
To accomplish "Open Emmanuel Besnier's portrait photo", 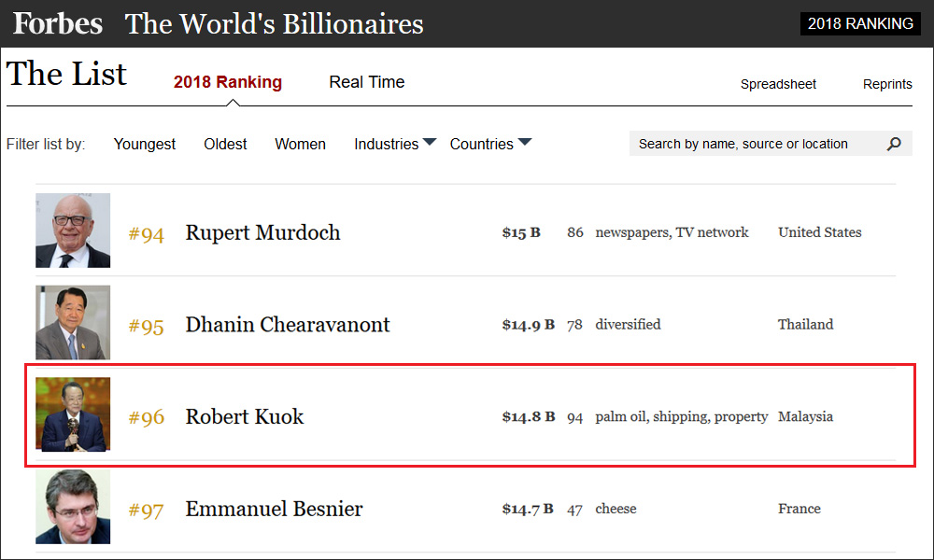I will pos(73,507).
